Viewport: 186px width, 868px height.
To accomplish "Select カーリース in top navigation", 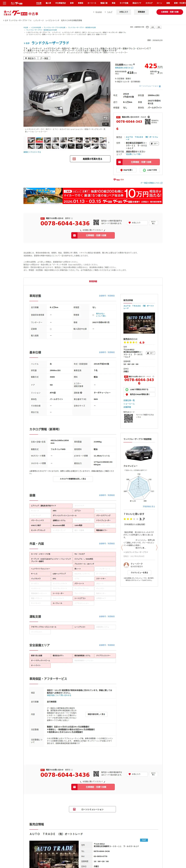I will pos(92,3).
